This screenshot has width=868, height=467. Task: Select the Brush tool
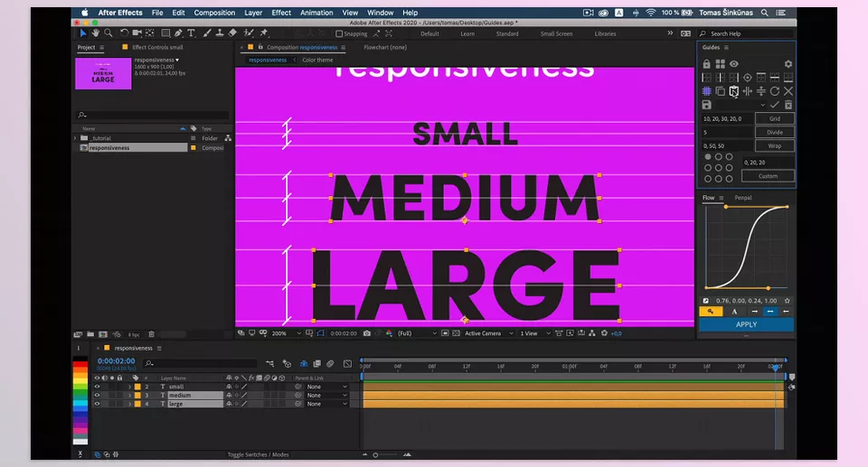[x=207, y=33]
